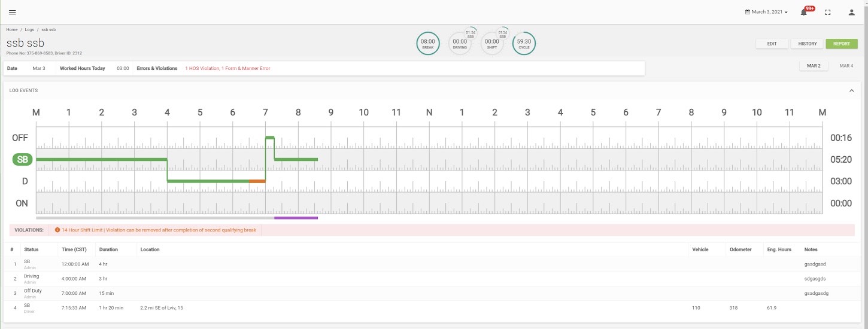
Task: Toggle fullscreen mode icon
Action: click(828, 12)
